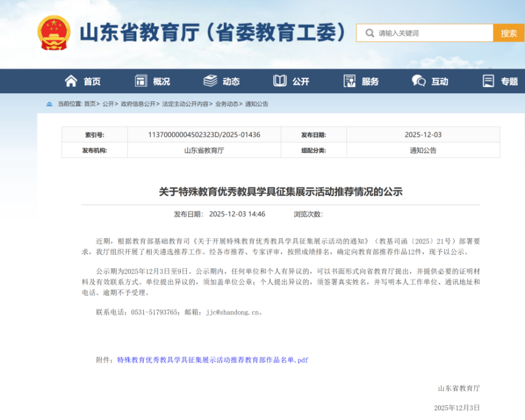525x420 pixels.
Task: Click the house icon beside 首页
Action: pos(71,81)
